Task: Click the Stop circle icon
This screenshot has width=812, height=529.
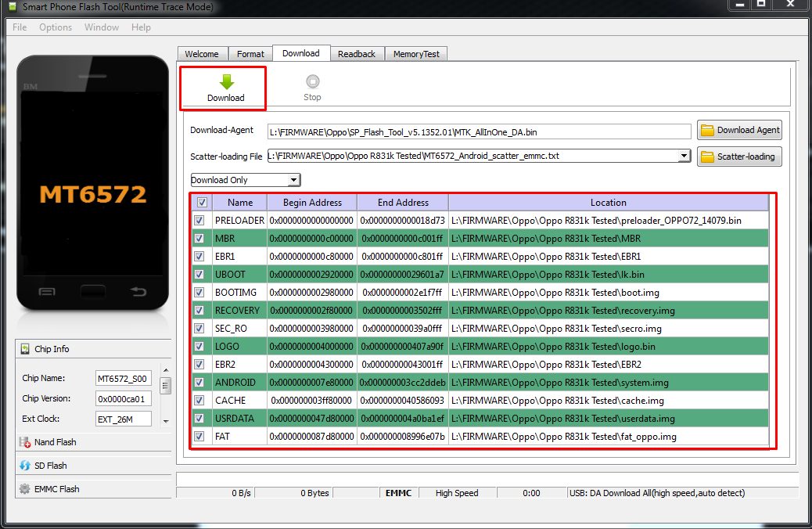Action: tap(313, 82)
